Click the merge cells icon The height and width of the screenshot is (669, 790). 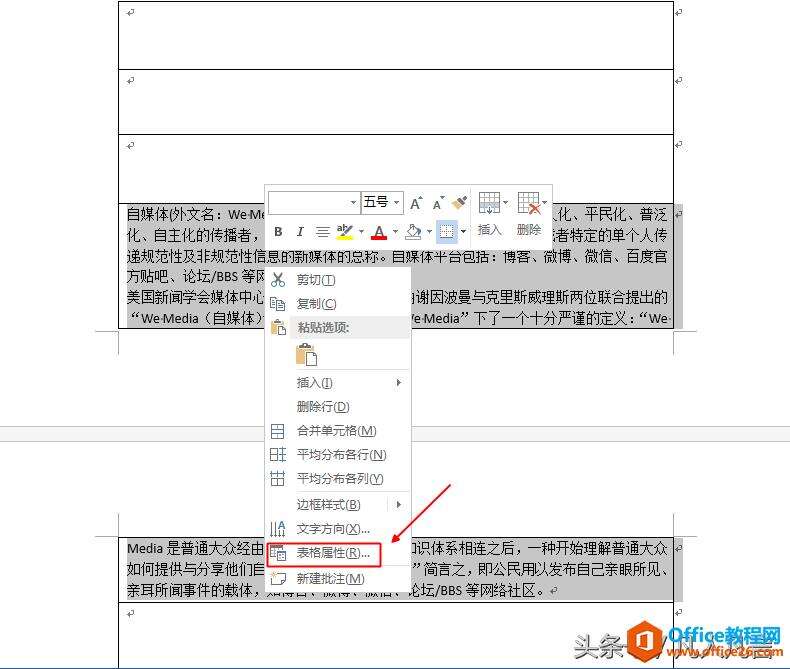[x=278, y=431]
